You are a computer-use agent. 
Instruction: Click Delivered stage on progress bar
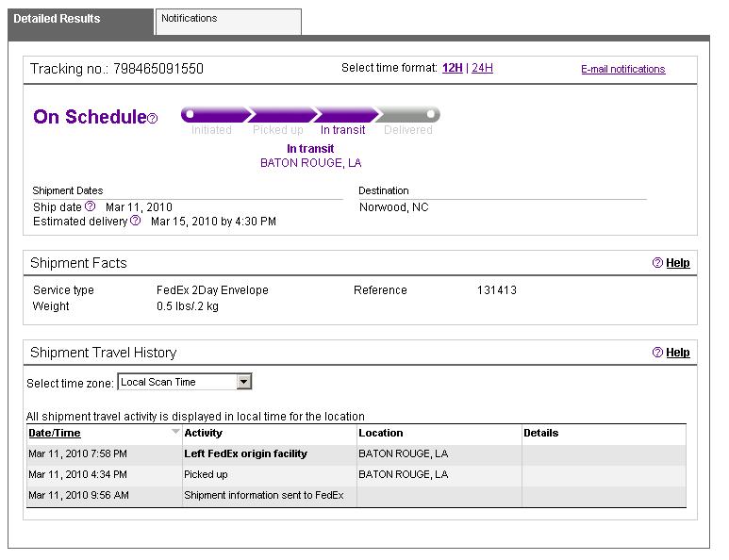[x=408, y=130]
